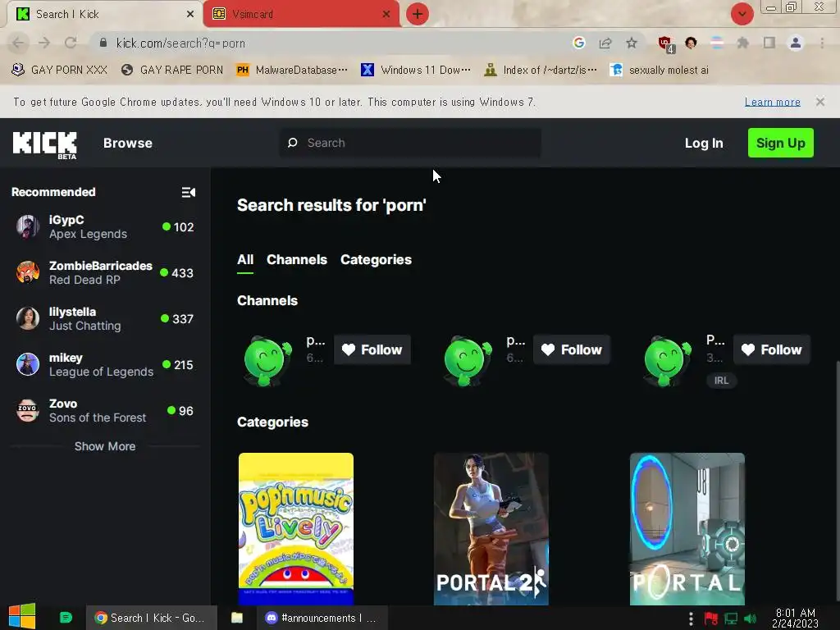Click the address bar URL
840x630 pixels.
point(180,43)
